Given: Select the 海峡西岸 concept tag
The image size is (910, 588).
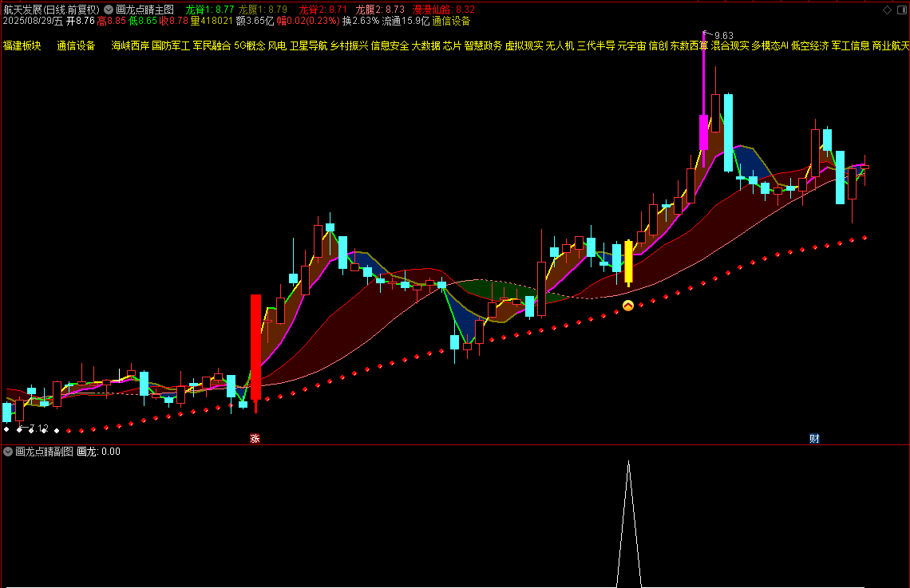Looking at the screenshot, I should [x=130, y=45].
